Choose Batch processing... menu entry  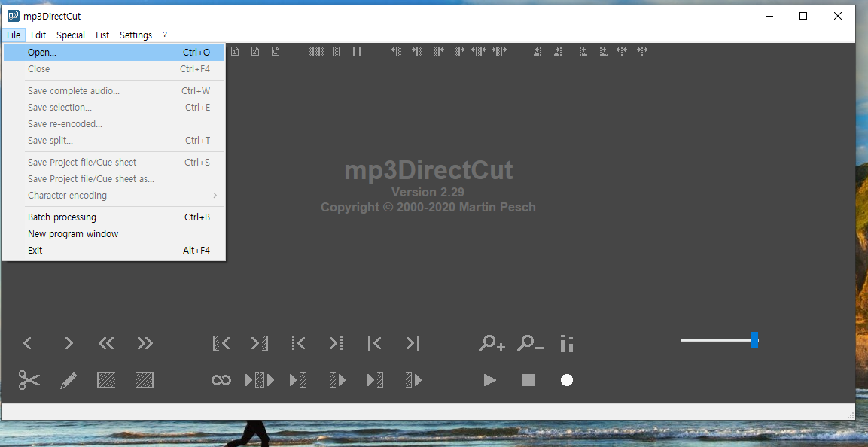click(x=114, y=217)
